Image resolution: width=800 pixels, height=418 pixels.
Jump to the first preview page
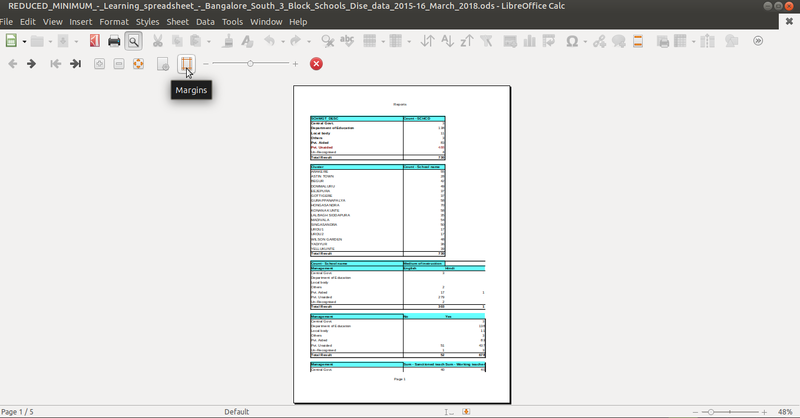click(56, 64)
